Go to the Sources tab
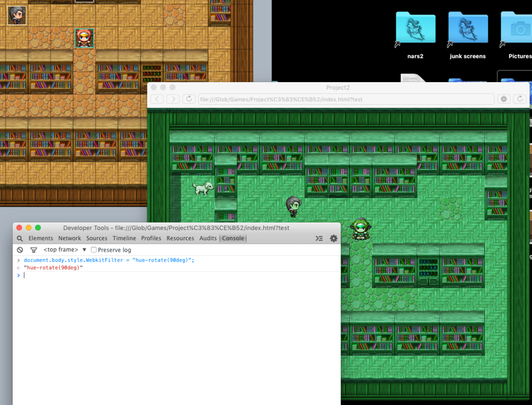 click(97, 238)
